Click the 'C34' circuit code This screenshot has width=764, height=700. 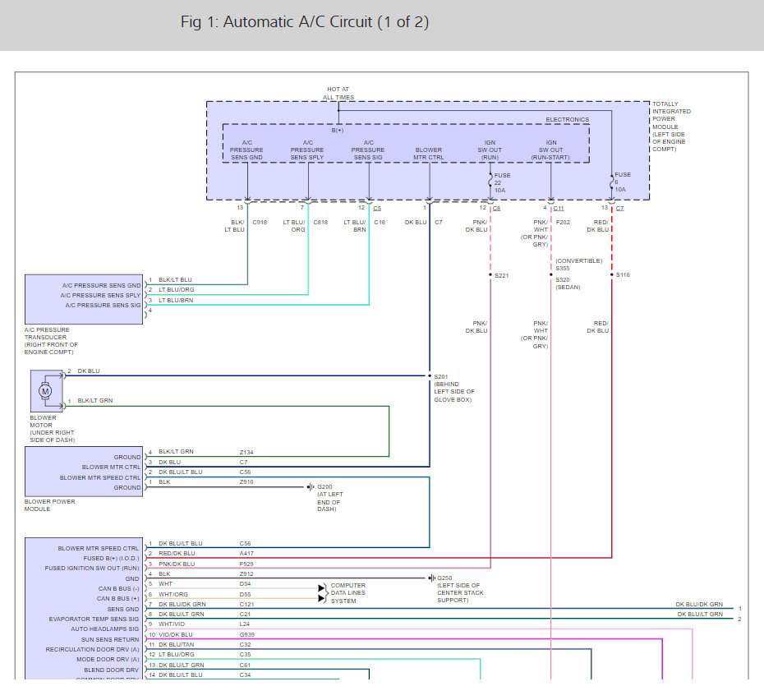tap(245, 675)
